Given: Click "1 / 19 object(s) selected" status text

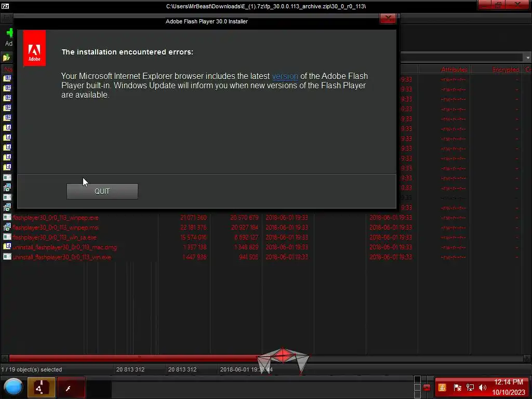Looking at the screenshot, I should point(32,369).
